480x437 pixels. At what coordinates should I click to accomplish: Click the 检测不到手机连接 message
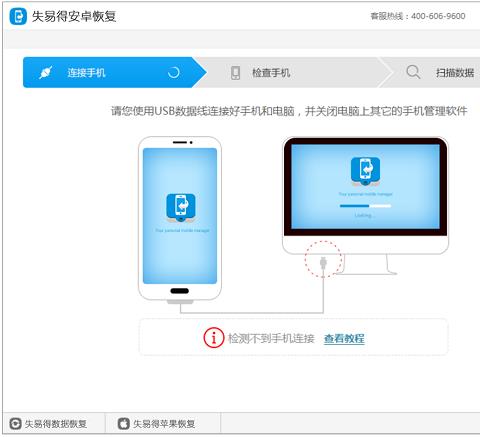271,339
